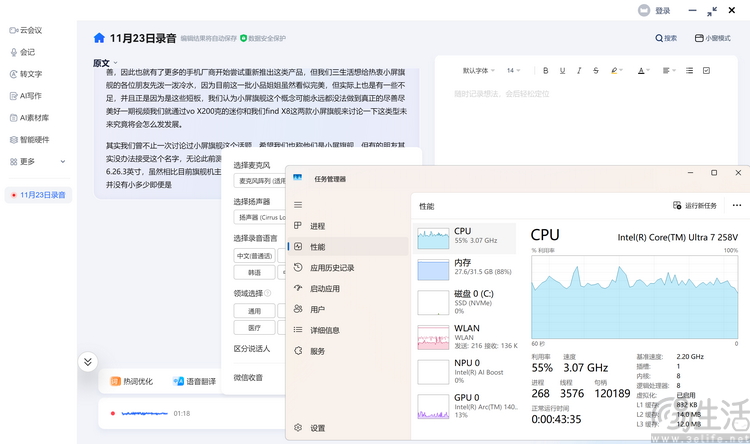Click the Task Manager app icon
Screen dimensions: 750x444
pos(298,178)
